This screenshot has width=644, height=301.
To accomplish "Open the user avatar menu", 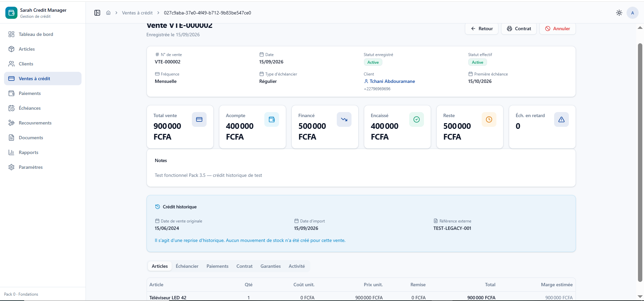I will (633, 13).
